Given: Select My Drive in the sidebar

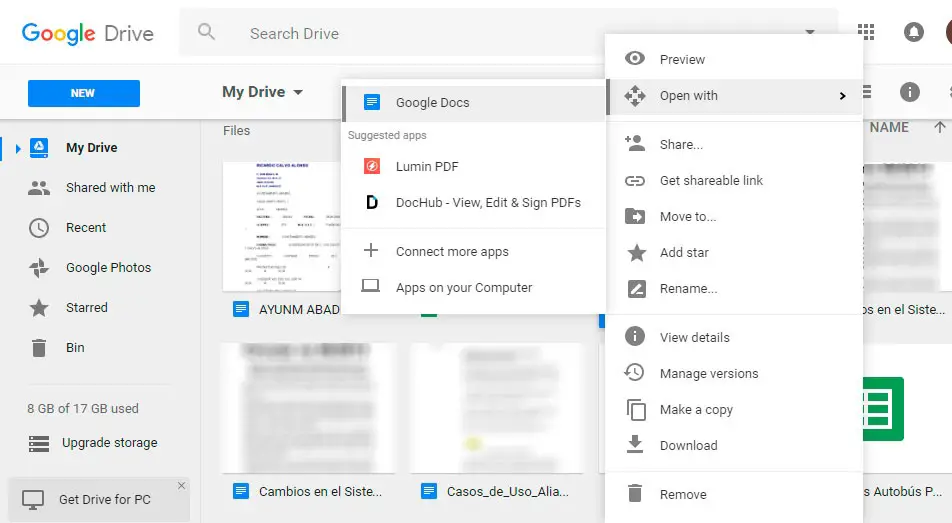Looking at the screenshot, I should (x=92, y=148).
